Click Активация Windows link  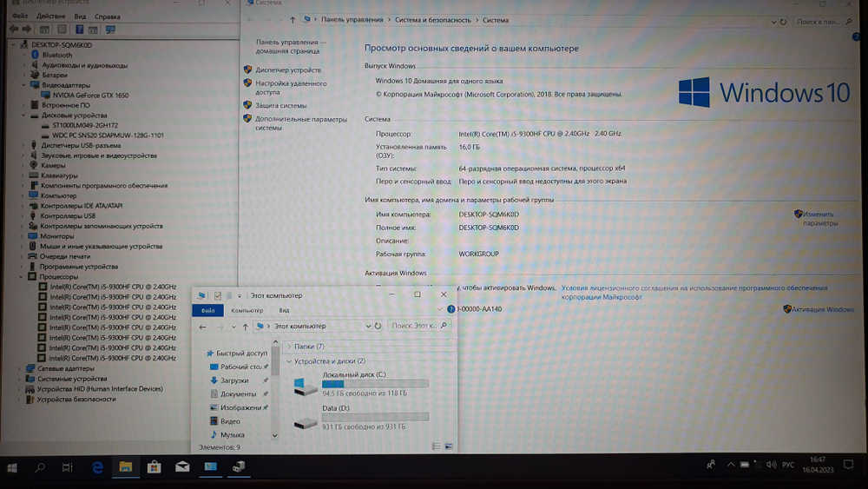pos(823,309)
